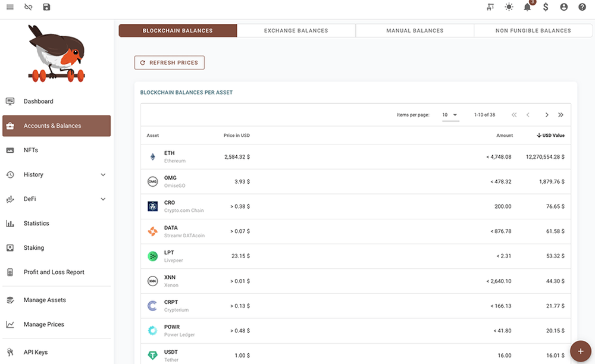Click the API Keys key icon

click(10, 352)
